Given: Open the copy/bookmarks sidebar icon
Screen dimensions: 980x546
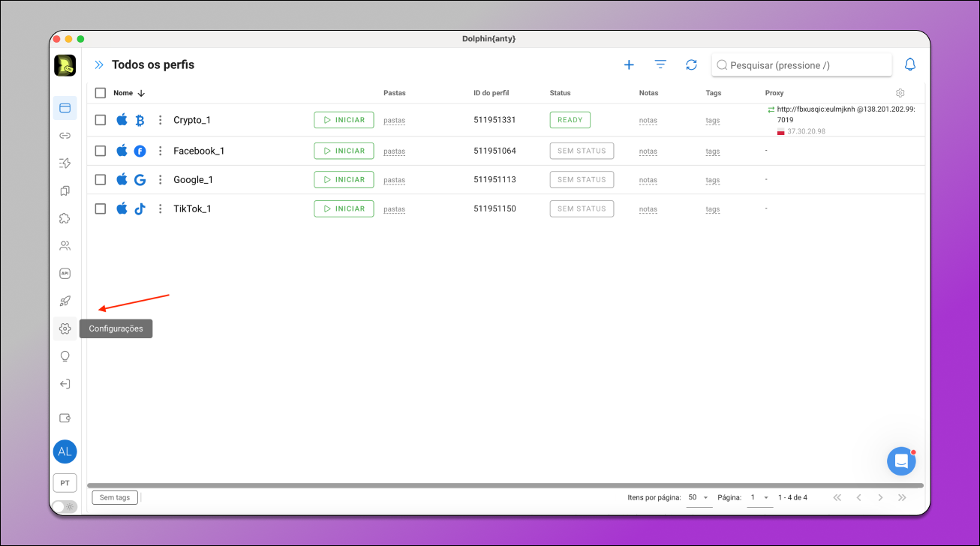Looking at the screenshot, I should [x=65, y=190].
